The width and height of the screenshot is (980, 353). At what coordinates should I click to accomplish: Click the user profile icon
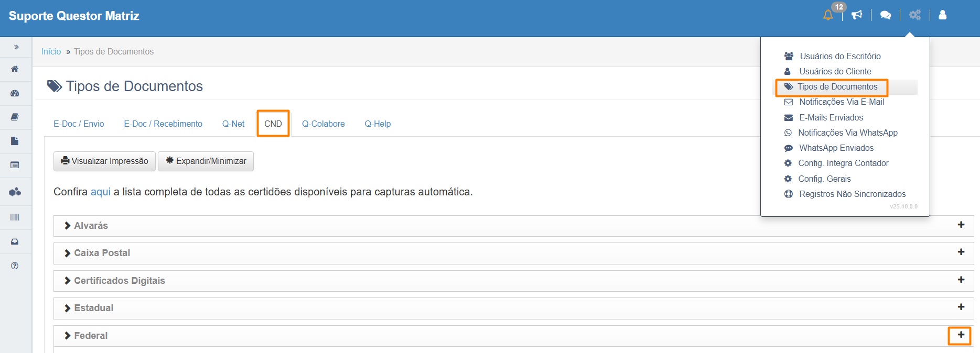(x=942, y=15)
